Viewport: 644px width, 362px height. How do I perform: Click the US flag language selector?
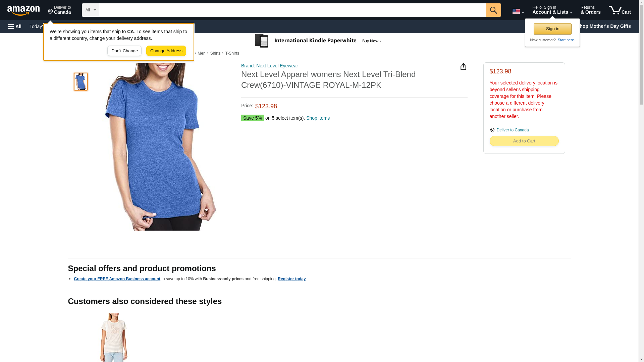(x=518, y=11)
